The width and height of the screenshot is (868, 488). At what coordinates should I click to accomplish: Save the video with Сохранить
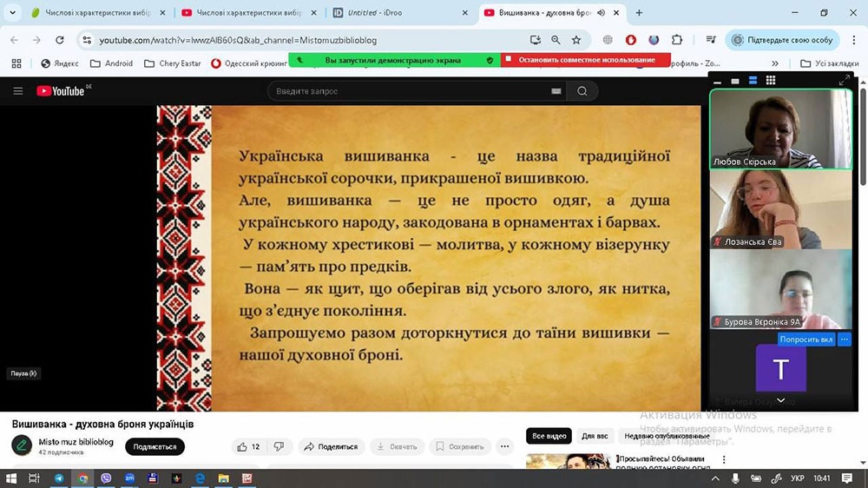460,447
